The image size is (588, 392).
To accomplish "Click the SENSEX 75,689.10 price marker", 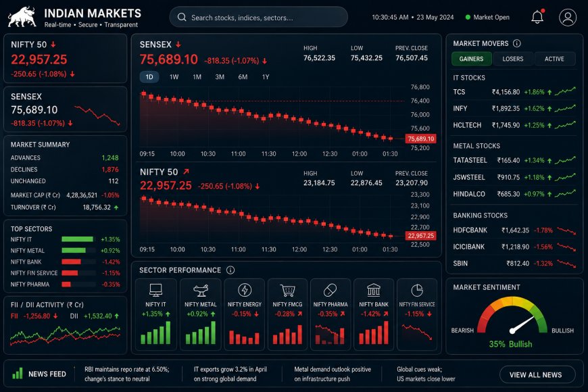I will coord(421,139).
